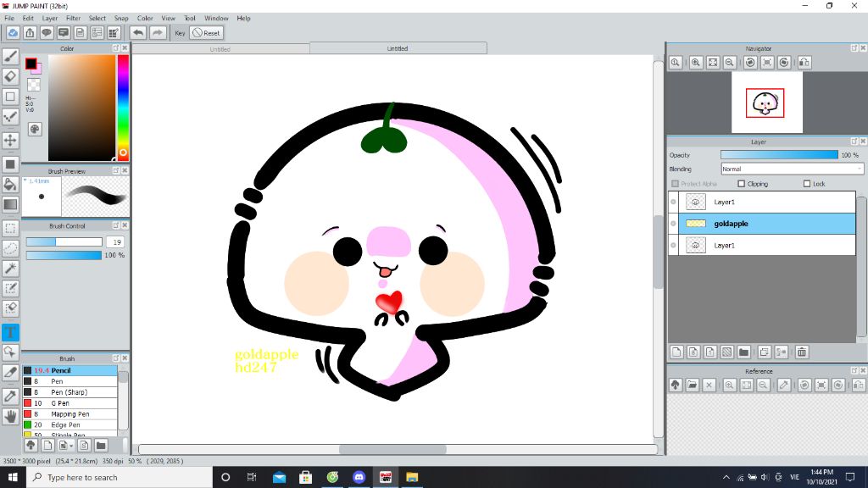Click the Navigator preview thumbnail
The image size is (868, 488).
point(766,103)
